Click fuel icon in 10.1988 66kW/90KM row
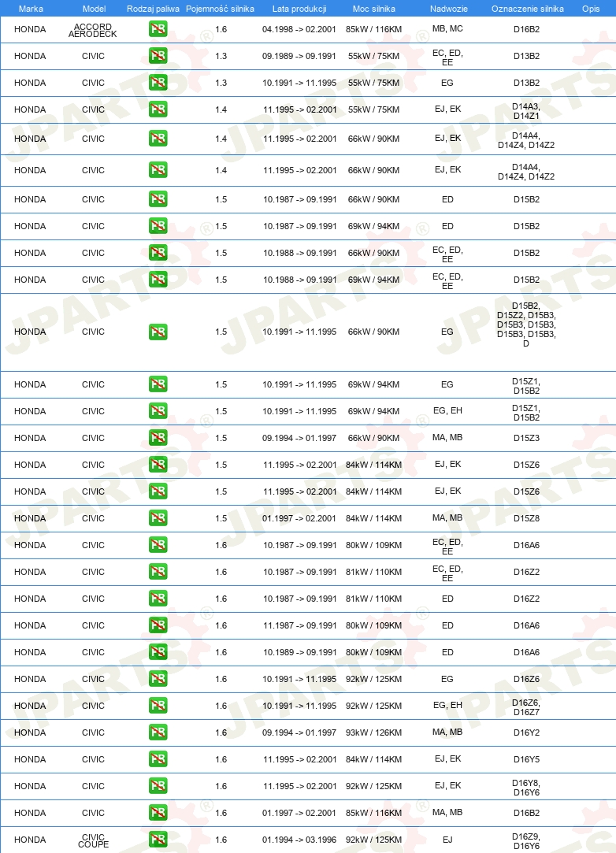 click(158, 252)
